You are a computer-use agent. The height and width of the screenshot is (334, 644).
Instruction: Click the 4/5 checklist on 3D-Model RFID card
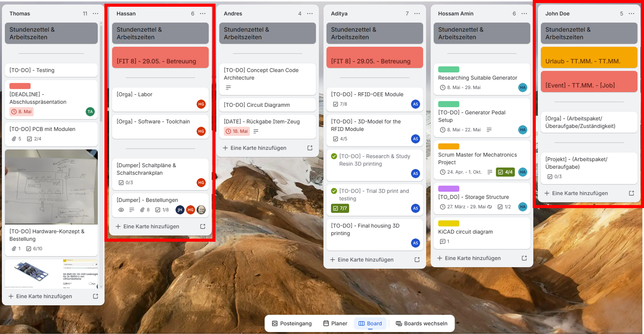(x=340, y=139)
